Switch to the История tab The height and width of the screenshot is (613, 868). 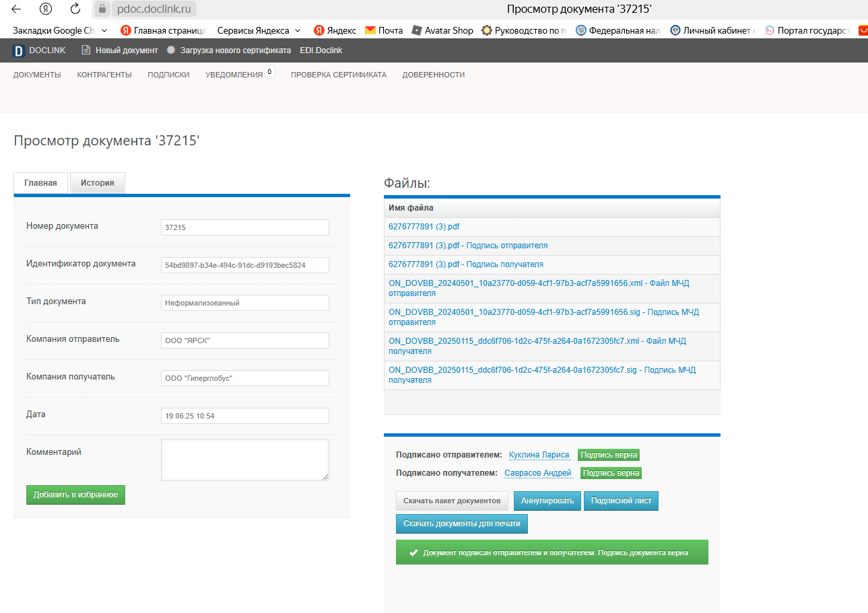pyautogui.click(x=98, y=183)
